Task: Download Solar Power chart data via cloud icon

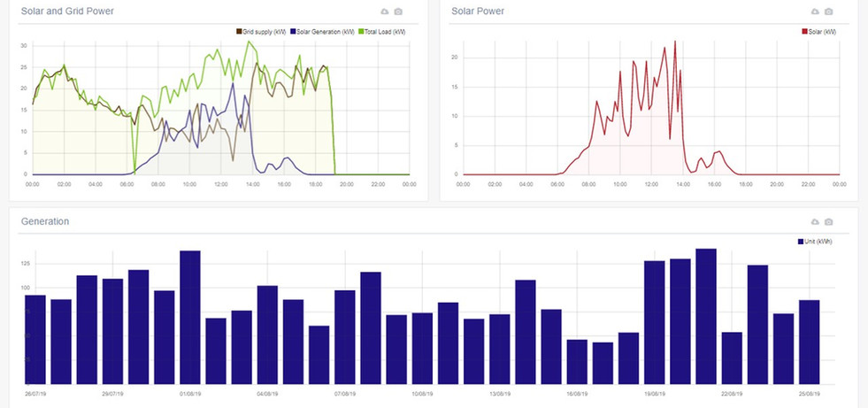Action: click(x=814, y=12)
